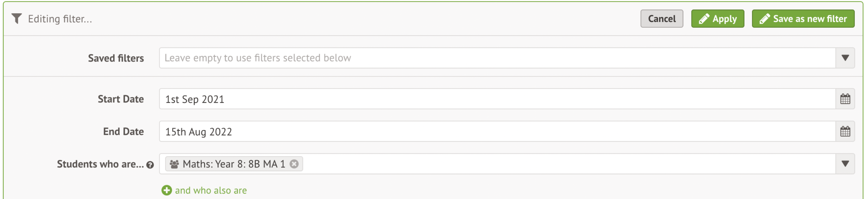Click the group icon in the Maths tag

tap(174, 164)
